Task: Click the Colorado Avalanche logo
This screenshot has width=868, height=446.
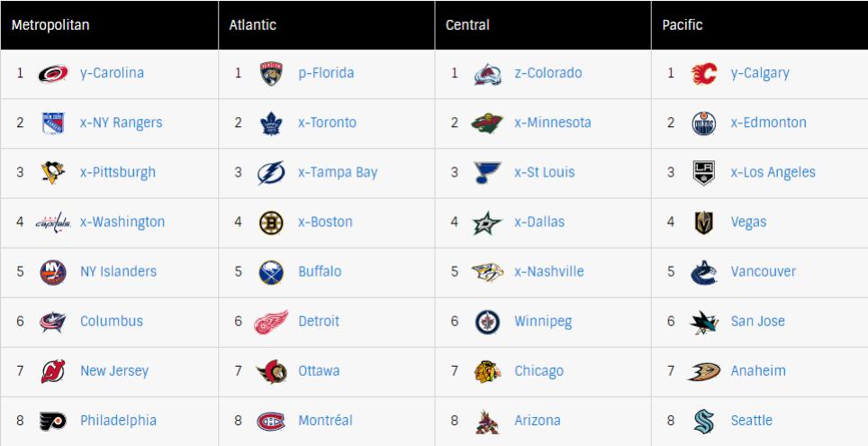Action: click(x=488, y=74)
